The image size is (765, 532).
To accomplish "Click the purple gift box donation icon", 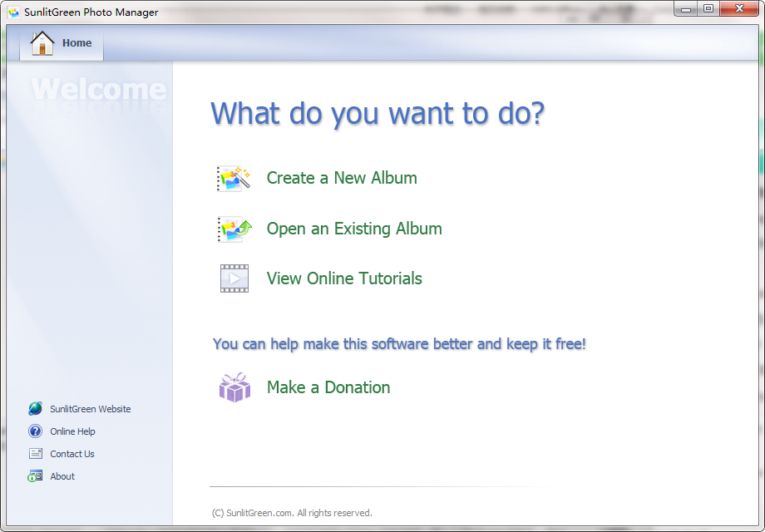I will (x=234, y=387).
